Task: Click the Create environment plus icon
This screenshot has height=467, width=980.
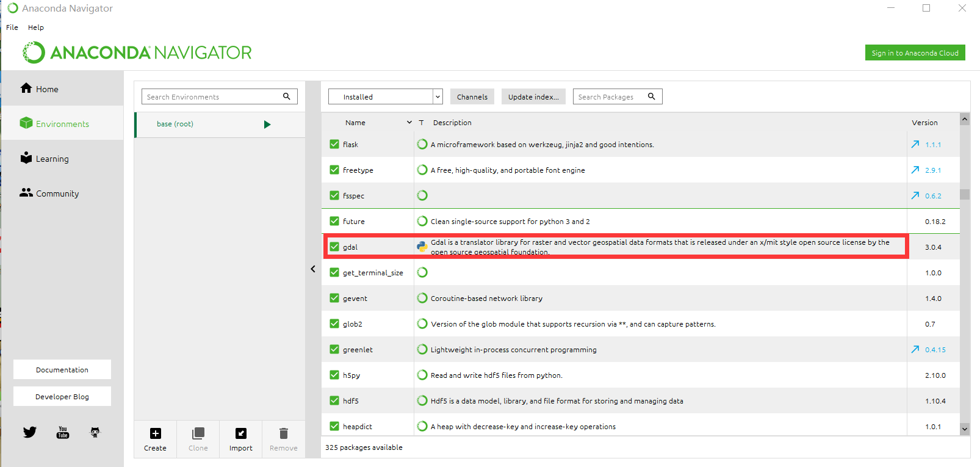Action: (156, 433)
